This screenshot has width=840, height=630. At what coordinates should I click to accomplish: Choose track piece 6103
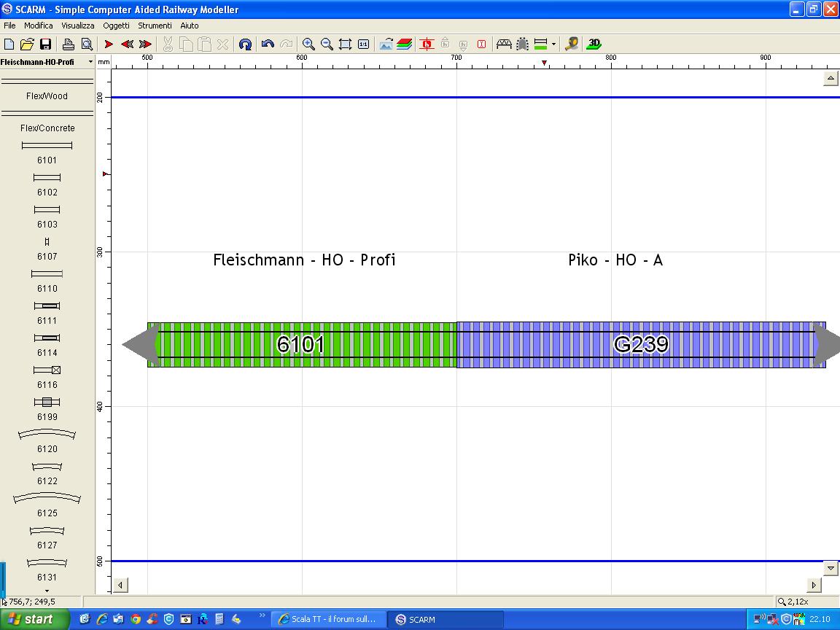(47, 217)
